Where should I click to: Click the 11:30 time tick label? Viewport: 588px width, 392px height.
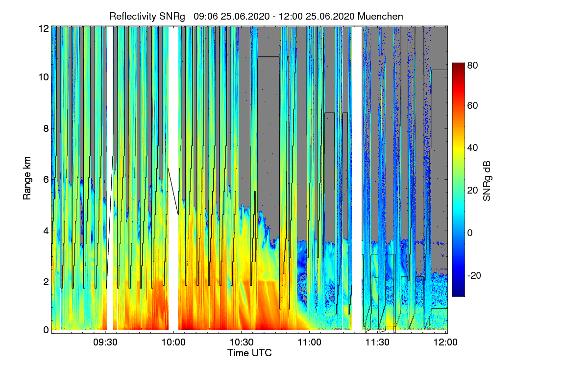[x=377, y=343]
